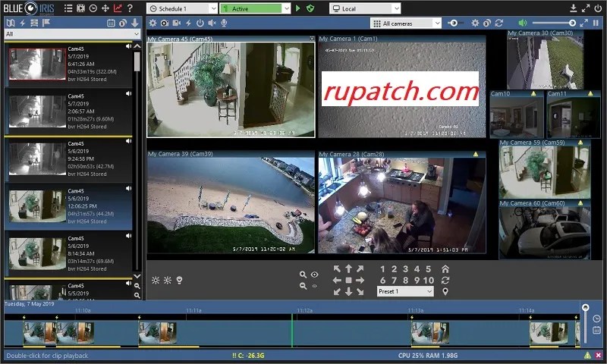Take a snapshot with the camera icon
This screenshot has width=607, height=364.
[165, 24]
